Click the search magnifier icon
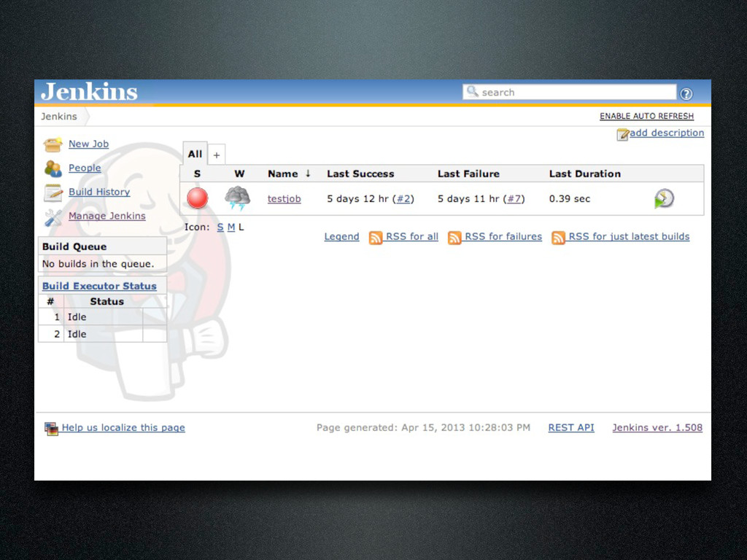This screenshot has width=747, height=560. (x=472, y=91)
